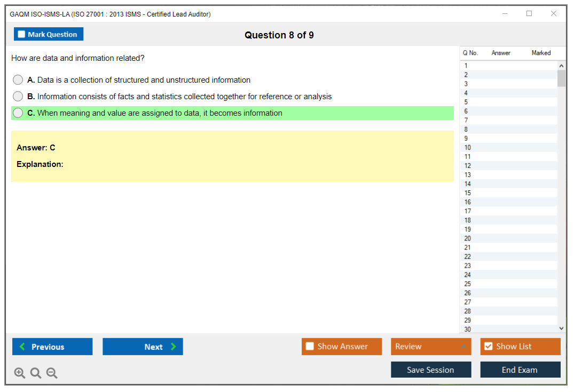Choose answer option B radio button
This screenshot has width=574, height=392.
click(18, 97)
